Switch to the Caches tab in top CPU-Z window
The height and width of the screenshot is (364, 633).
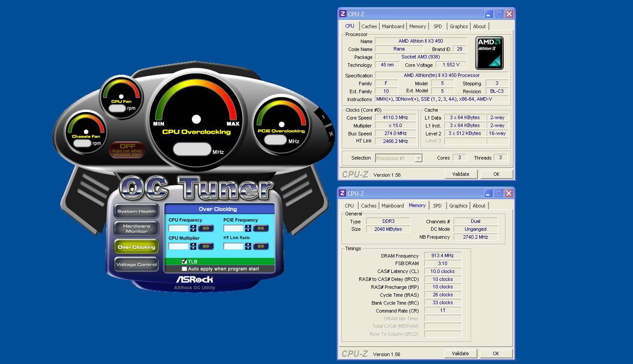(x=369, y=26)
